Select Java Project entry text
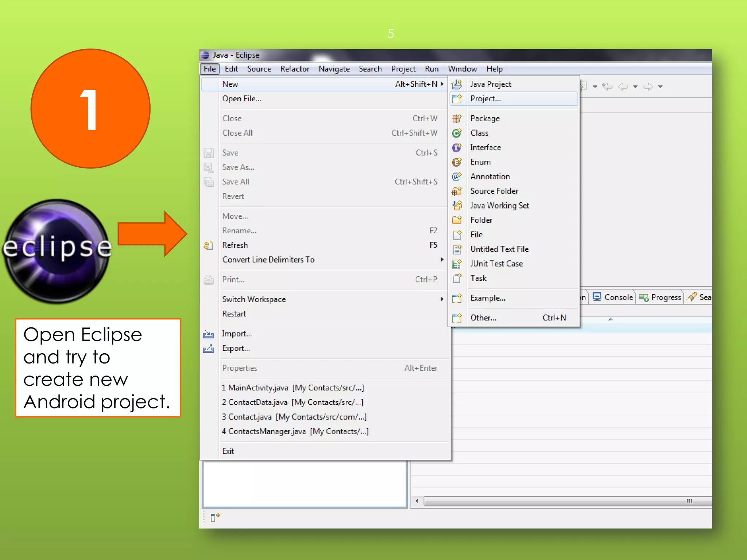This screenshot has height=560, width=747. (x=491, y=84)
